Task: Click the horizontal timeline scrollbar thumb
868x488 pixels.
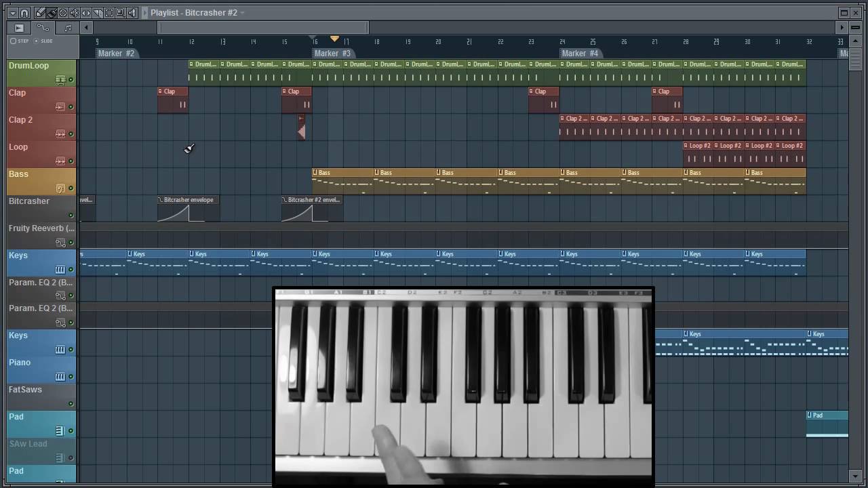Action: [x=263, y=28]
